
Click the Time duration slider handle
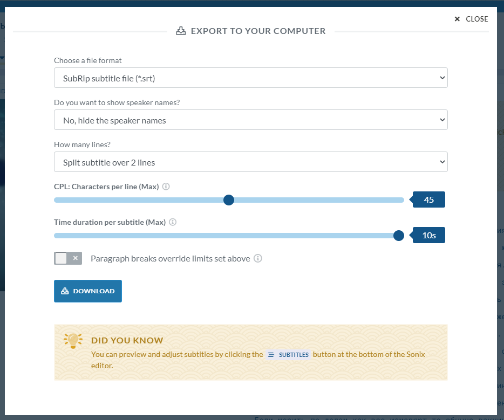399,236
